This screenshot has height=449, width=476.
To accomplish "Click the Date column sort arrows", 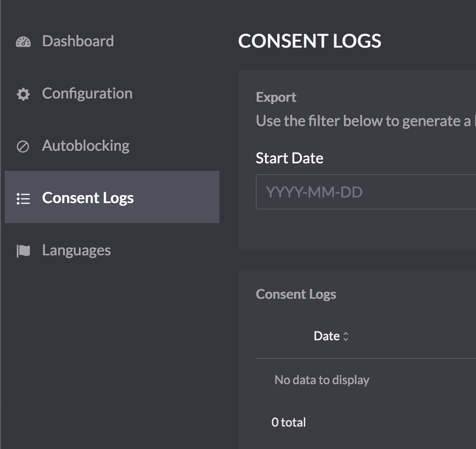I will (x=346, y=337).
